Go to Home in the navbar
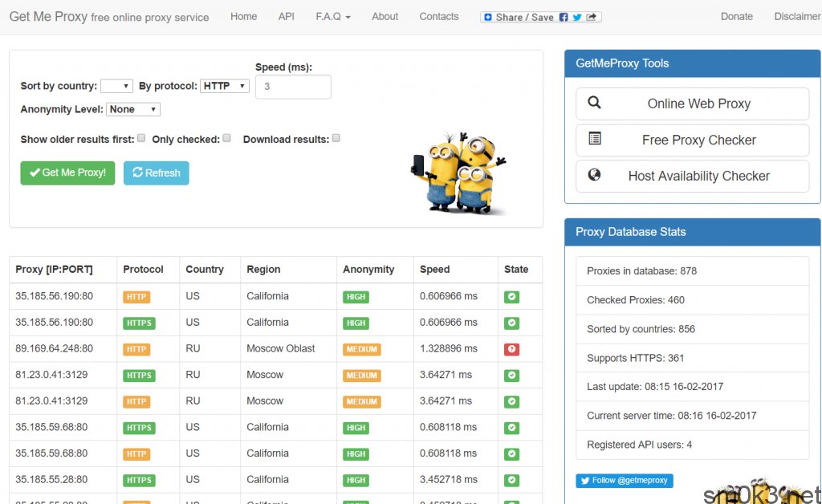This screenshot has width=822, height=504. (x=244, y=17)
